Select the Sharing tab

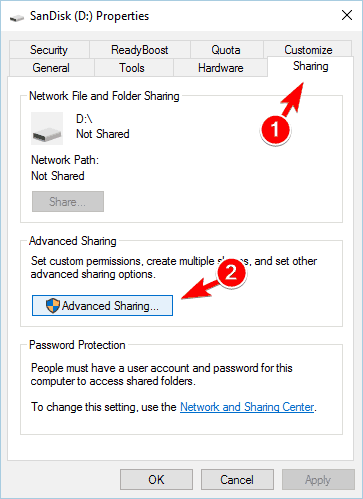[310, 66]
